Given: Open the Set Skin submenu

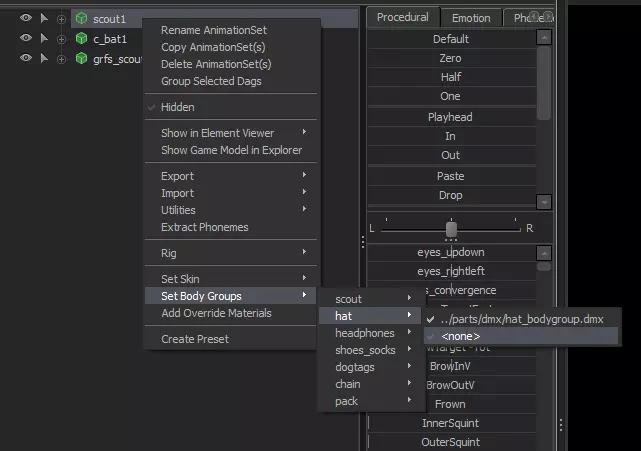Looking at the screenshot, I should coord(231,279).
